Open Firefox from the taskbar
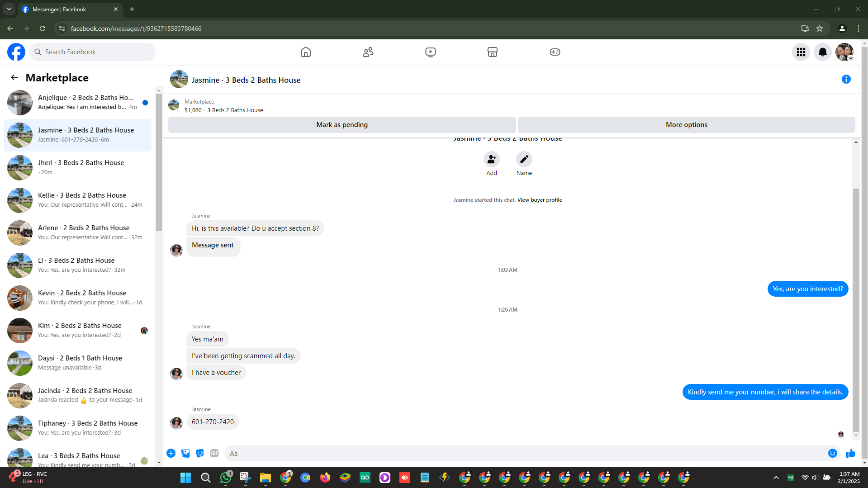 point(325,478)
